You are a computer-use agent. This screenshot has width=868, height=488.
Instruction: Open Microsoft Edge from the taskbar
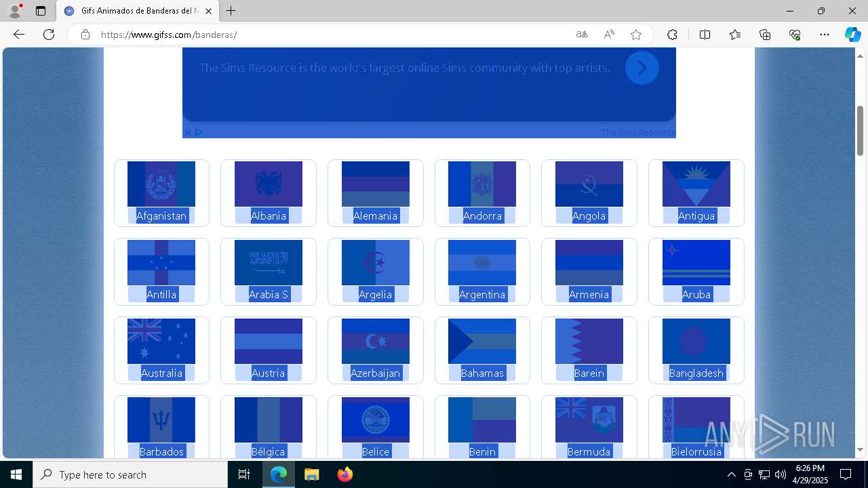coord(279,474)
